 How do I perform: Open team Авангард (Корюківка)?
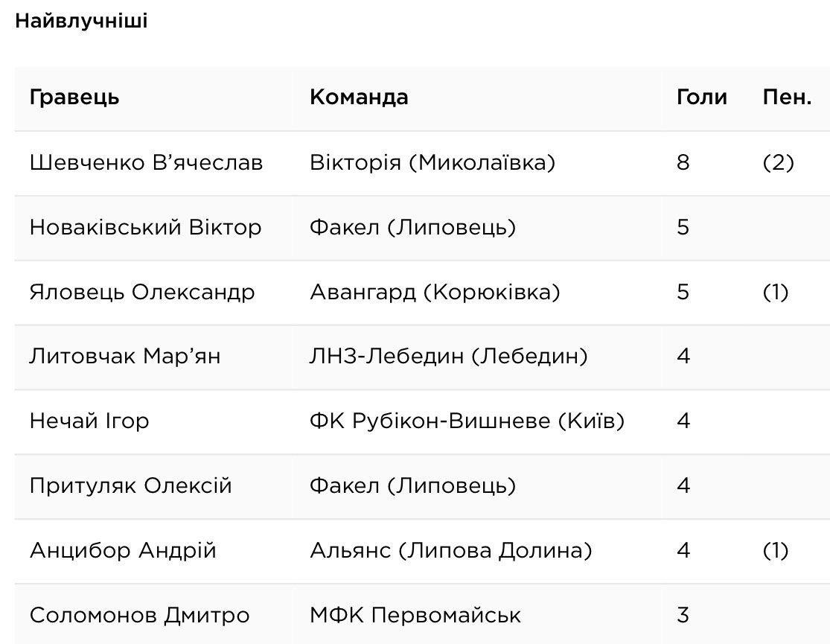pos(435,293)
